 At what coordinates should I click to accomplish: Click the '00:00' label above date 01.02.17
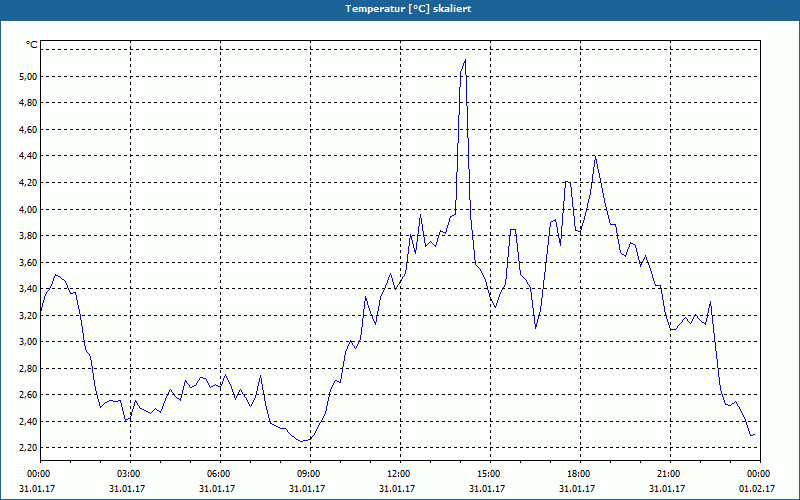(760, 474)
